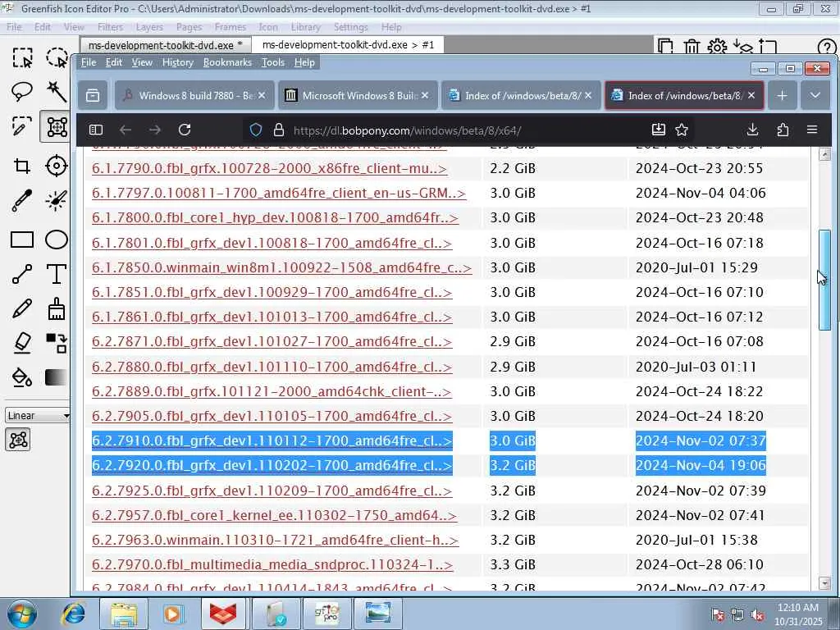Screen dimensions: 840x630
Task: Click the Greenfish trash delete page icon
Action: coord(692,47)
